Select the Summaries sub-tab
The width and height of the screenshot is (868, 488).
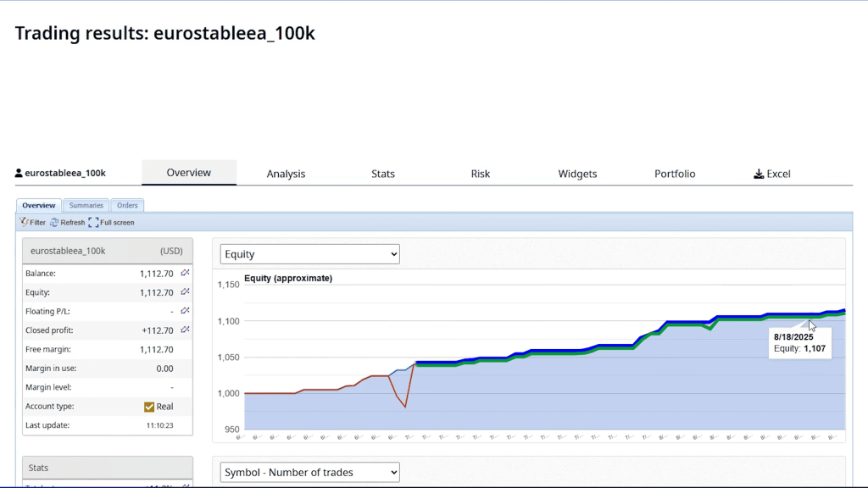pyautogui.click(x=86, y=205)
